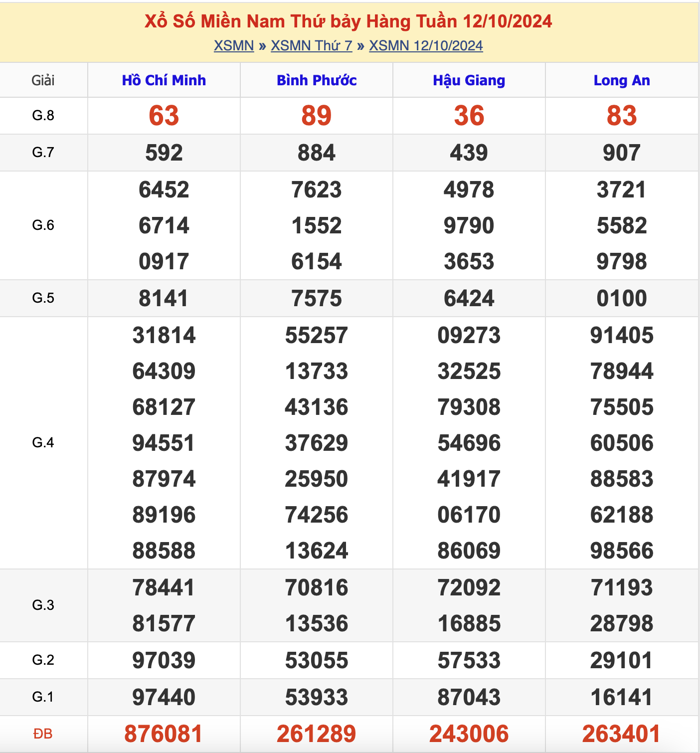Click the special prize 876081
700x753 pixels.
tap(164, 734)
